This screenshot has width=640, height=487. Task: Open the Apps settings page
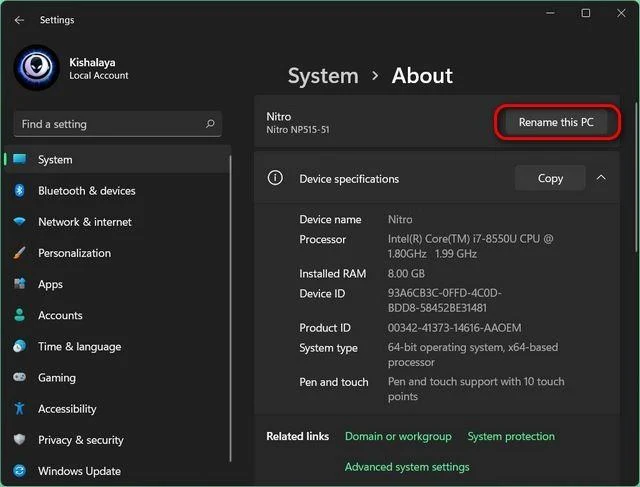(118, 284)
